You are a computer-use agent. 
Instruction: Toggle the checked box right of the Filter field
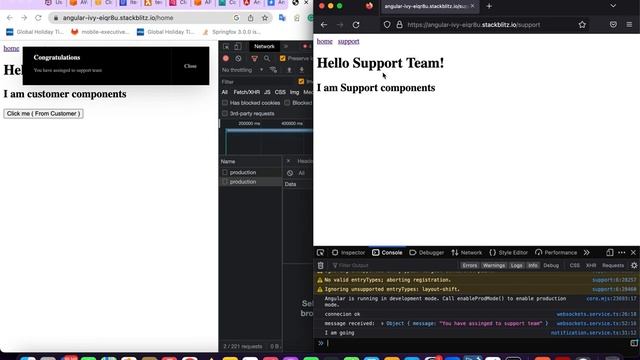(x=301, y=82)
